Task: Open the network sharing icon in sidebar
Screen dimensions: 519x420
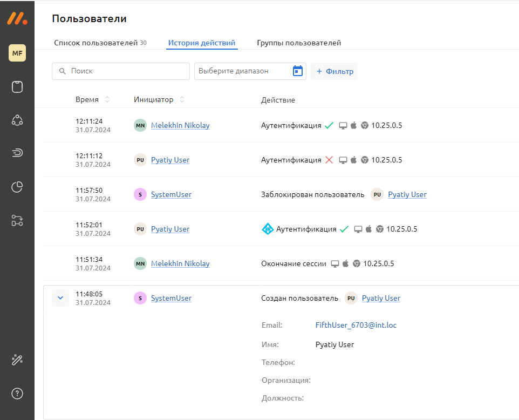Action: [x=17, y=120]
